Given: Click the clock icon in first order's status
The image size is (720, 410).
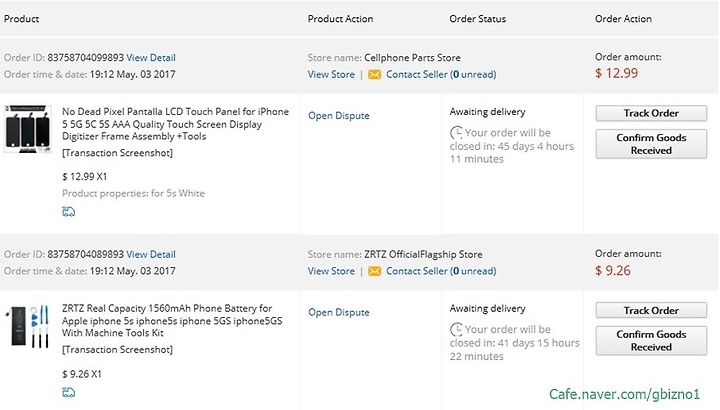Looking at the screenshot, I should 456,133.
